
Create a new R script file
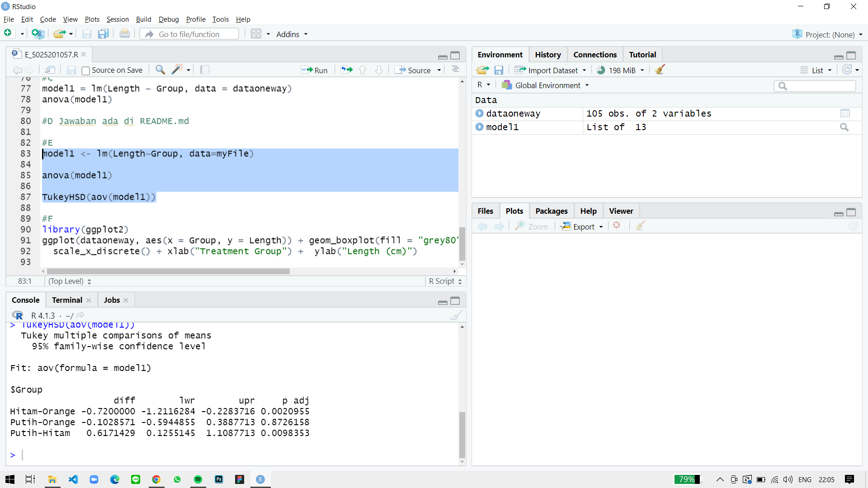pyautogui.click(x=8, y=33)
